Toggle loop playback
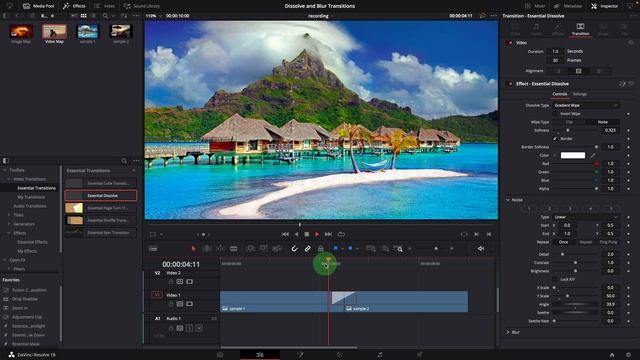Viewport: 640px width, 360px height. coord(341,234)
